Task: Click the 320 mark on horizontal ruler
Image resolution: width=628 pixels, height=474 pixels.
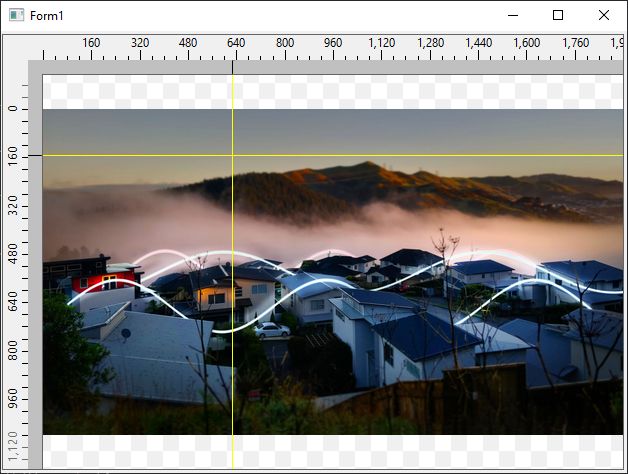Action: 140,43
